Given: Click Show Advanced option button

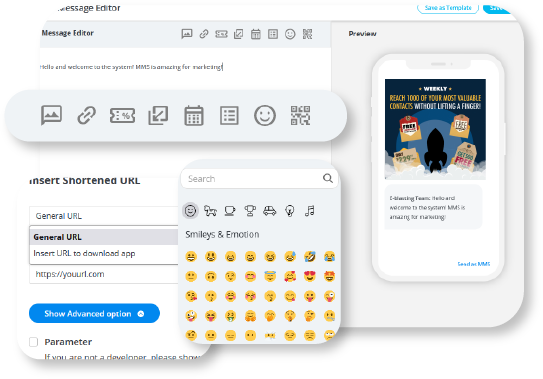Looking at the screenshot, I should pos(94,314).
